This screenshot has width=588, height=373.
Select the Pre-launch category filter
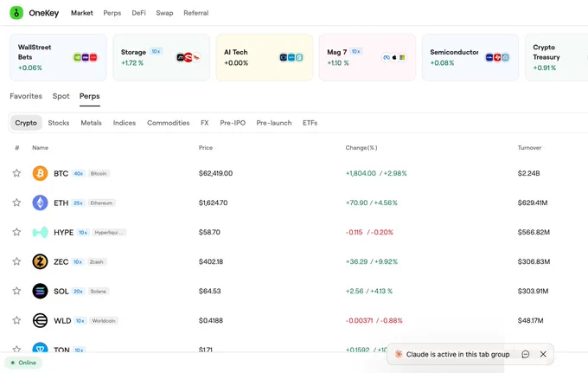pyautogui.click(x=274, y=123)
